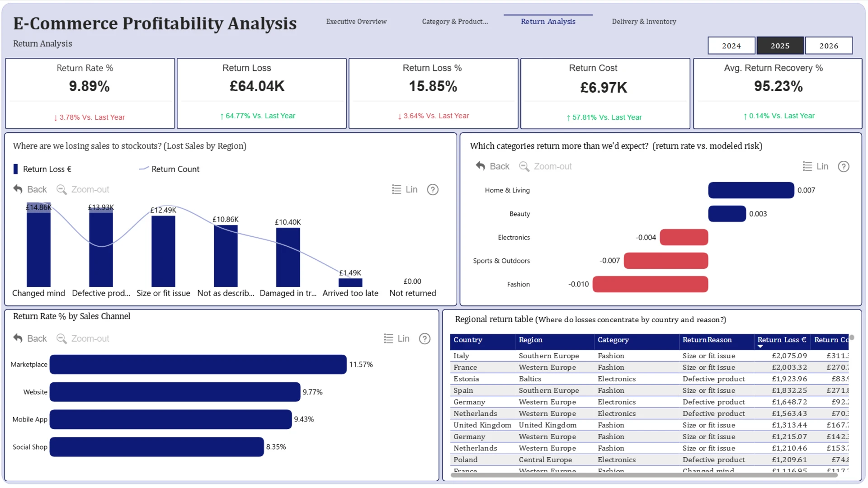Image resolution: width=868 pixels, height=488 pixels.
Task: Select year 2025 slicer
Action: tap(780, 46)
